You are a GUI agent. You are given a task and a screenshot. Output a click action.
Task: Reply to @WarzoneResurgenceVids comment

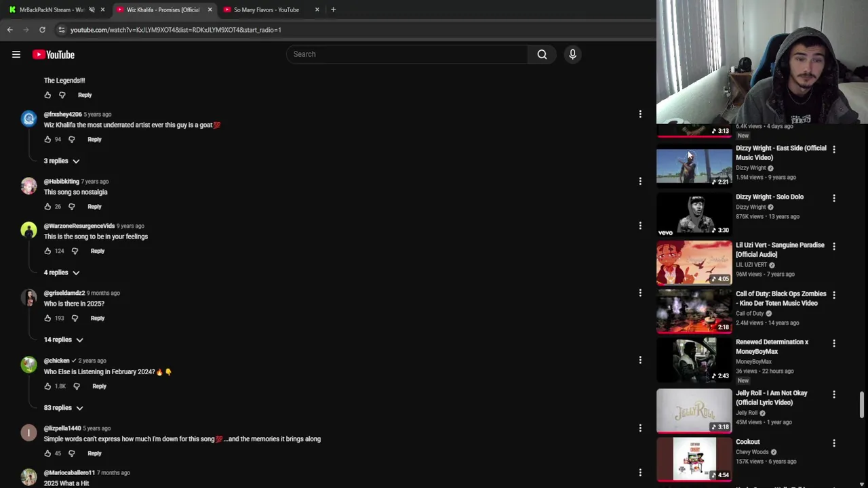tap(98, 251)
